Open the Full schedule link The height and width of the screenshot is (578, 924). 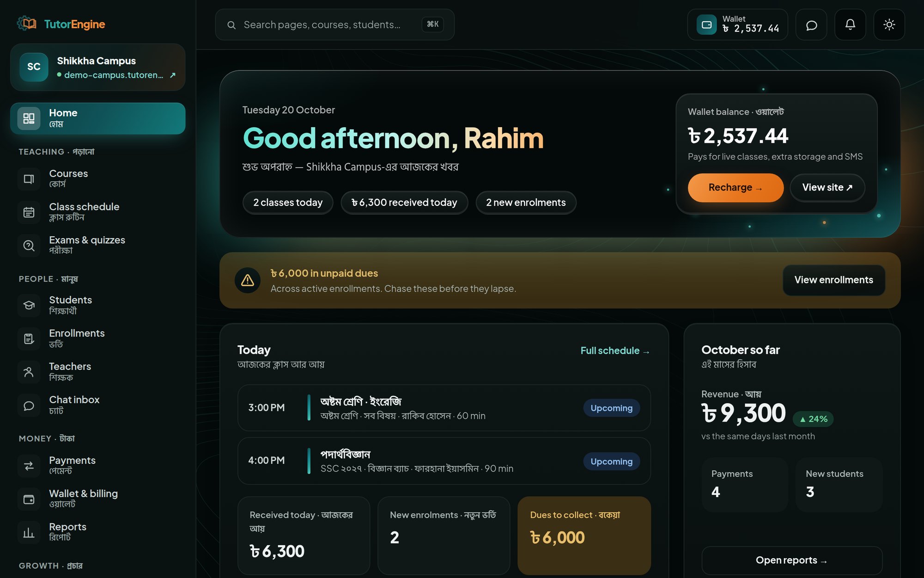click(615, 351)
